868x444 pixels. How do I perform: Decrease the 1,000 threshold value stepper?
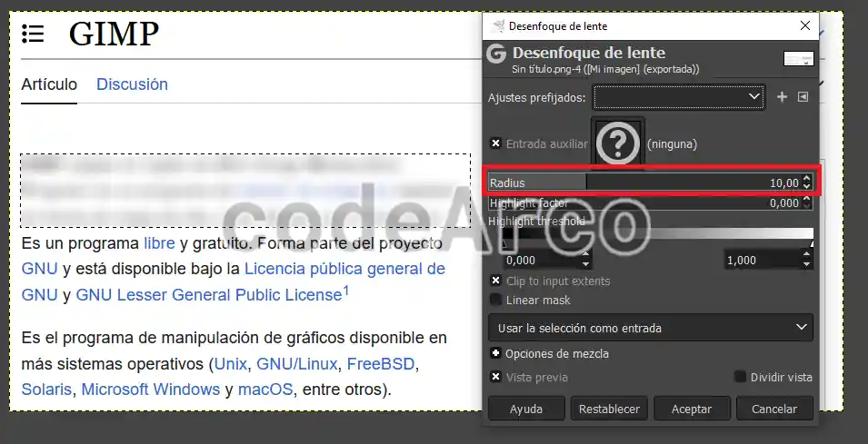pos(807,265)
